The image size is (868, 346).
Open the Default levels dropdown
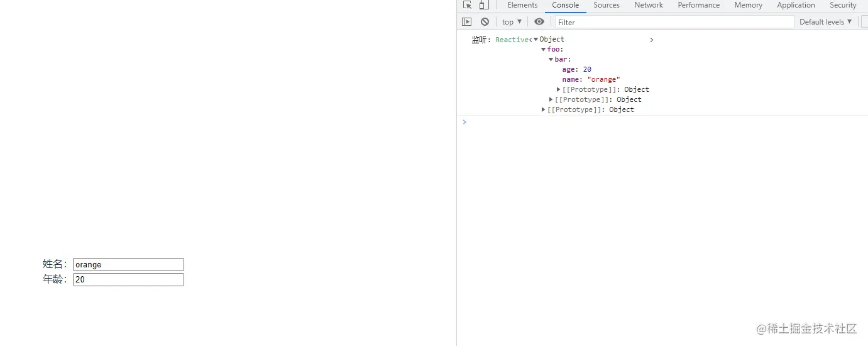[x=826, y=21]
